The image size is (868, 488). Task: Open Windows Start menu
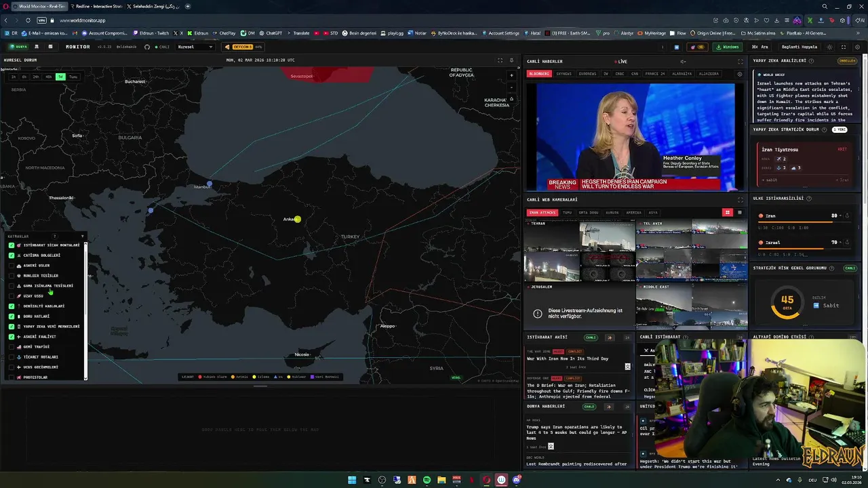click(x=352, y=480)
